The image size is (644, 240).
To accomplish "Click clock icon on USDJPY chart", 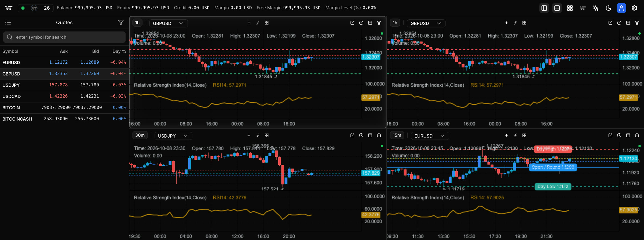I will tap(361, 135).
